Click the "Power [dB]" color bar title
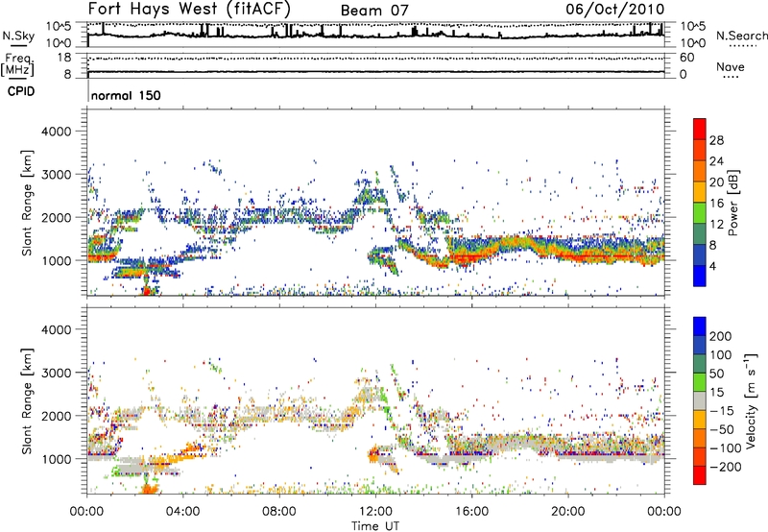 [732, 203]
